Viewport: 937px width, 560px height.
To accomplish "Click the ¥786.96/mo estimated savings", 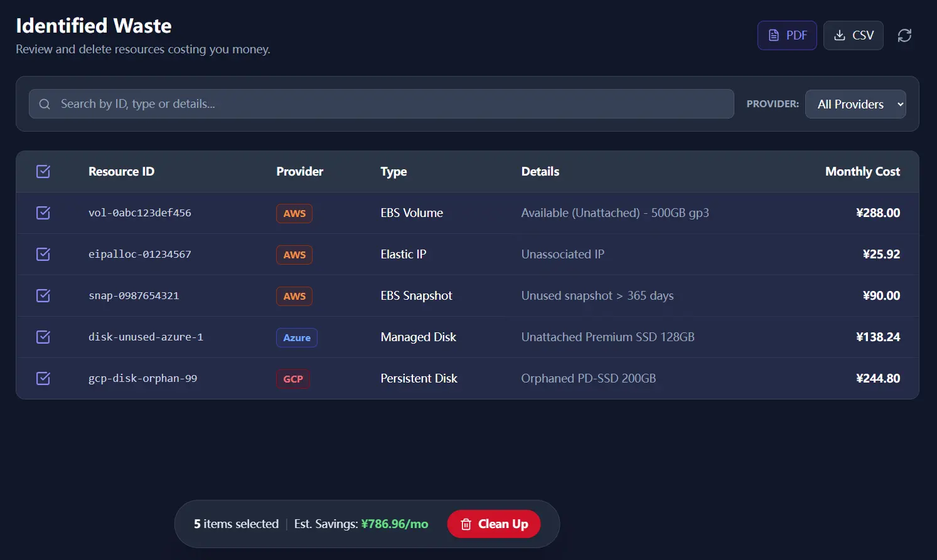I will pos(395,524).
